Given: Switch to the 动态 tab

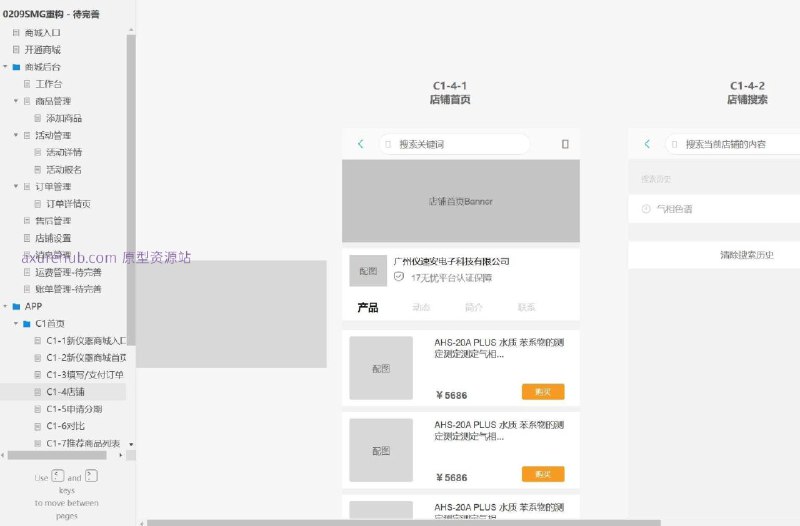Looking at the screenshot, I should (421, 307).
